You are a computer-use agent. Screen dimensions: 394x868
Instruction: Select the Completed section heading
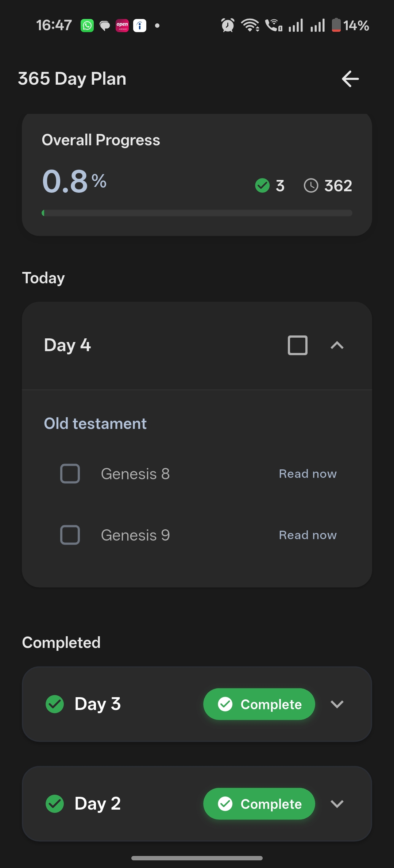[x=61, y=642]
